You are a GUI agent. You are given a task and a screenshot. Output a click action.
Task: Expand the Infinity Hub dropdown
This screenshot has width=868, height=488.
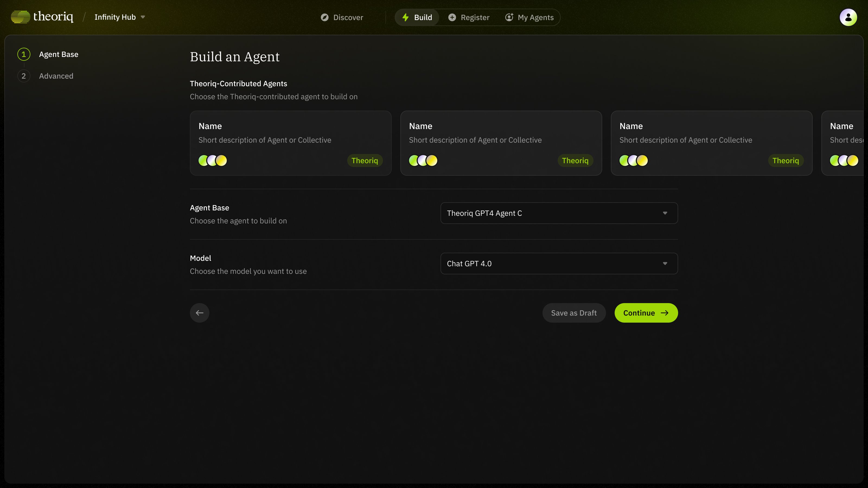tap(143, 17)
